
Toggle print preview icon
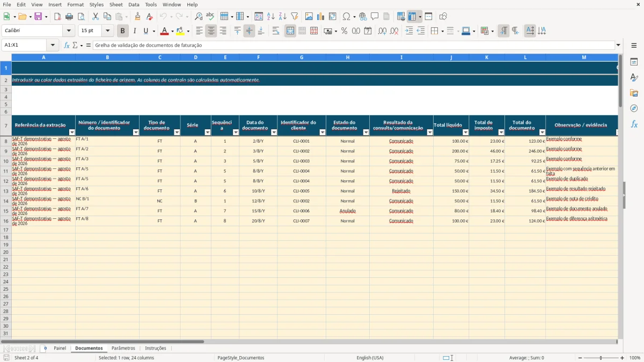81,17
